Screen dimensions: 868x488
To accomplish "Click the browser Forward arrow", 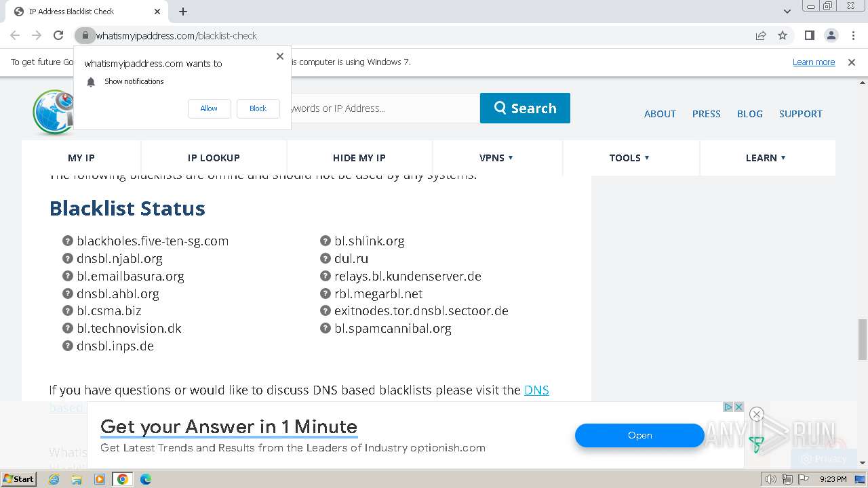I will tap(37, 35).
